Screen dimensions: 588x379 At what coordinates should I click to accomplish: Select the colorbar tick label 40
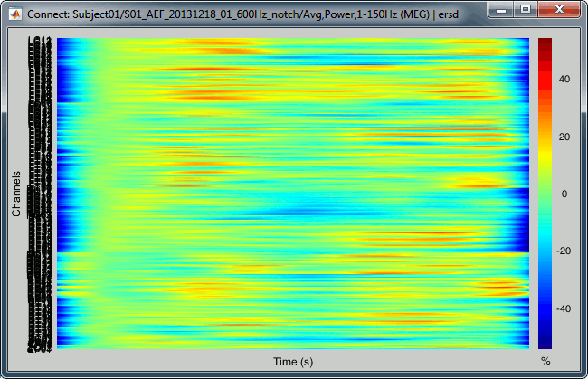pyautogui.click(x=565, y=80)
